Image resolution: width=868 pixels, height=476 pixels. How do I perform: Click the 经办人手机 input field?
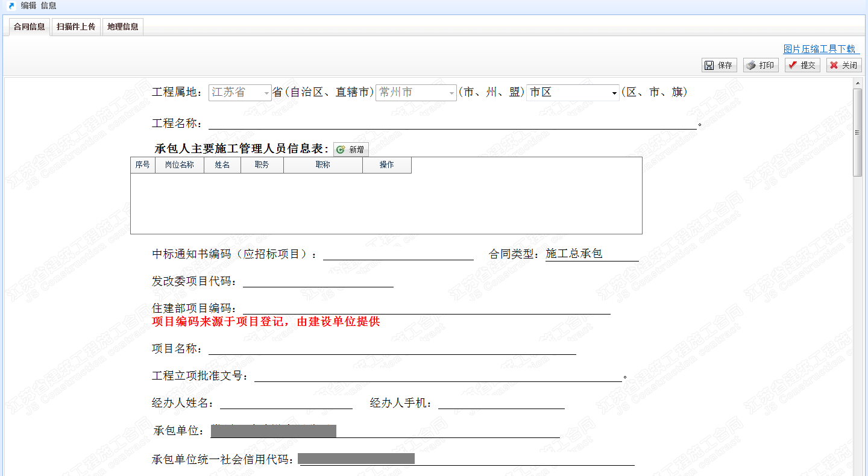[x=501, y=402]
